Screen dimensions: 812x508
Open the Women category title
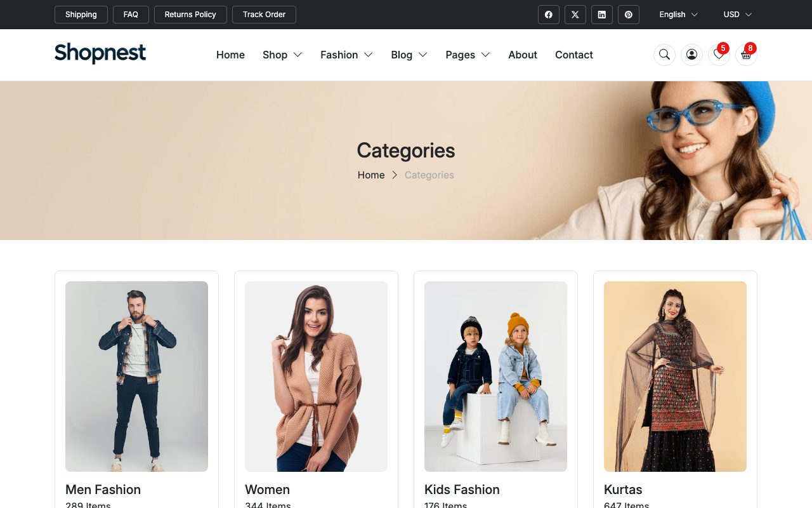tap(267, 490)
